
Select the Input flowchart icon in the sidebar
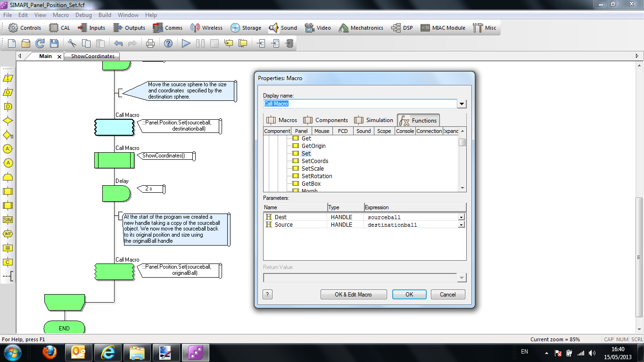coord(8,78)
